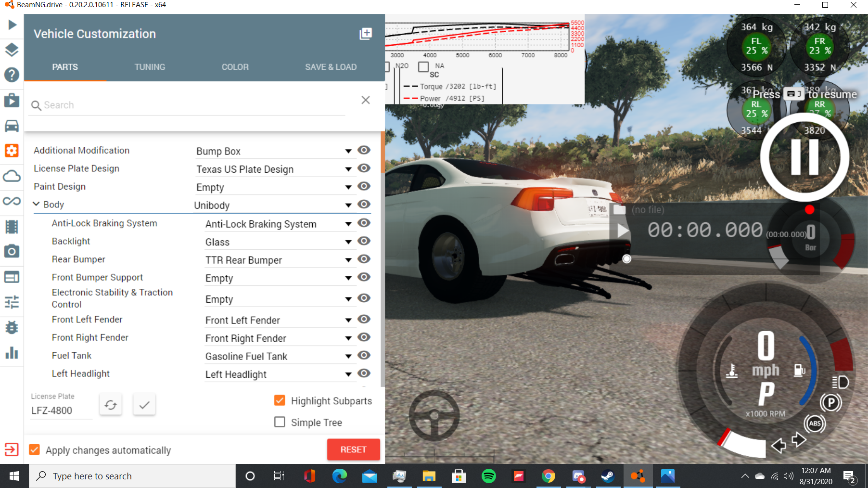The width and height of the screenshot is (868, 488).
Task: Click the infinity loop icon in sidebar
Action: (x=12, y=201)
